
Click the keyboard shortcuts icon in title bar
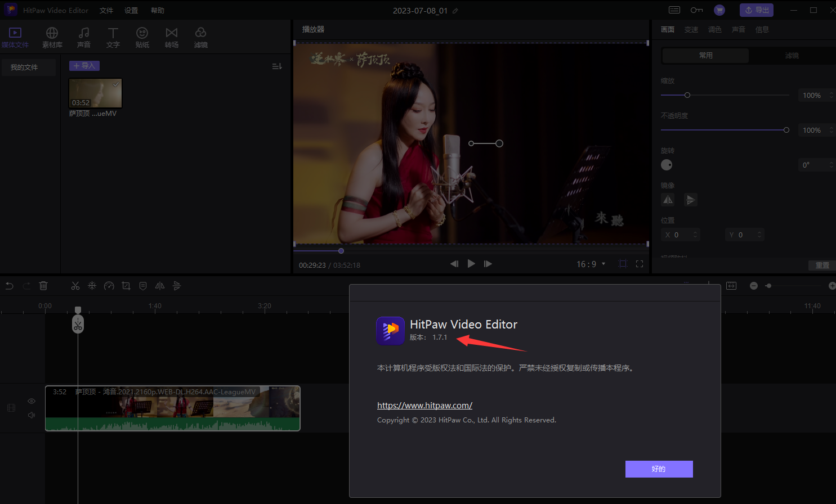click(674, 10)
